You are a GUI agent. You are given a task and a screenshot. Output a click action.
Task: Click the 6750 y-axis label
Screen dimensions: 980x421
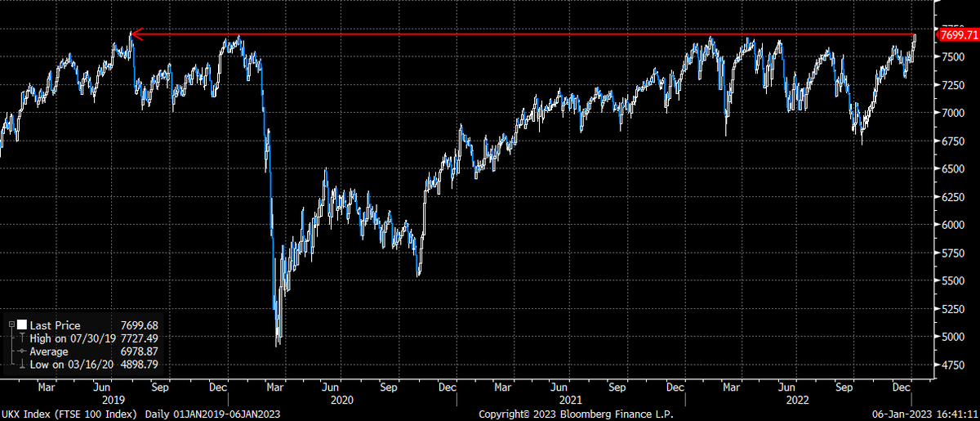click(953, 141)
